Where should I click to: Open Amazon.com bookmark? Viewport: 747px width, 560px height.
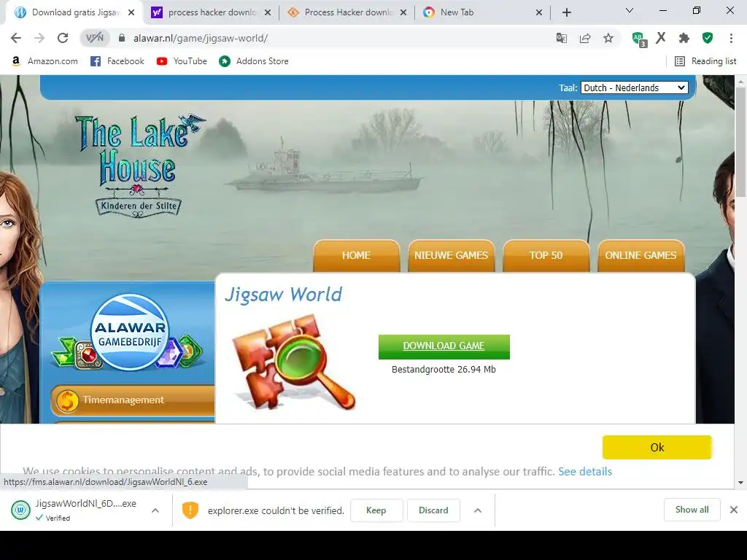tap(44, 61)
